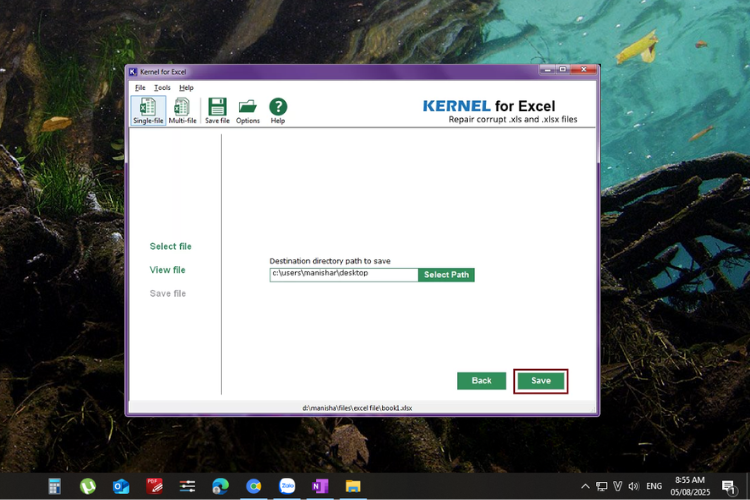750x500 pixels.
Task: Go to the View file step
Action: coord(167,270)
